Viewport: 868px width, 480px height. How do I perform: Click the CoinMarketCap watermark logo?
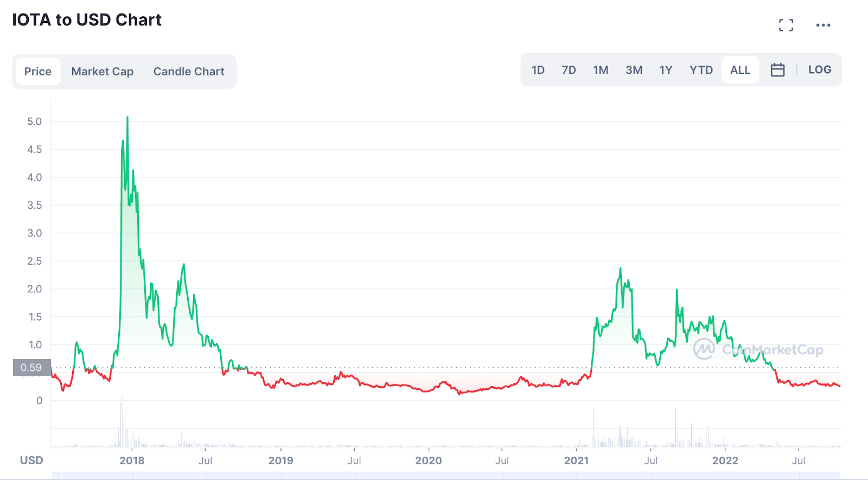[x=758, y=349]
